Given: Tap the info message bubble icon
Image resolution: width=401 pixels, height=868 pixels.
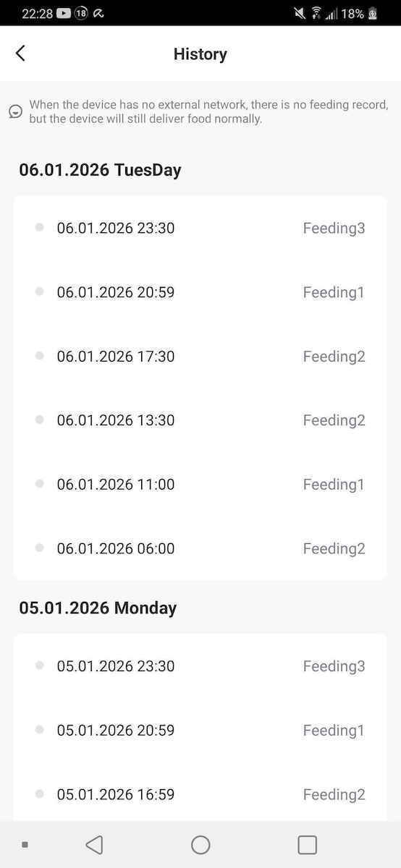Looking at the screenshot, I should pyautogui.click(x=15, y=111).
